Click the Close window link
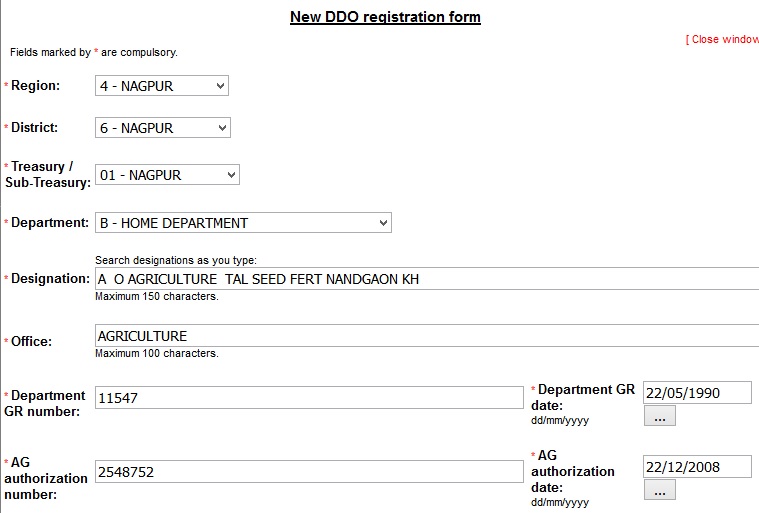The width and height of the screenshot is (759, 513). coord(722,39)
